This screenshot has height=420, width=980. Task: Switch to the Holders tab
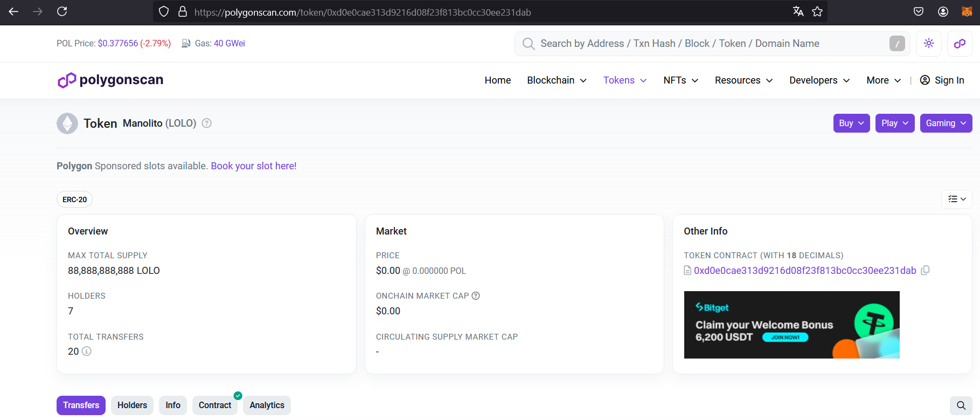tap(132, 405)
